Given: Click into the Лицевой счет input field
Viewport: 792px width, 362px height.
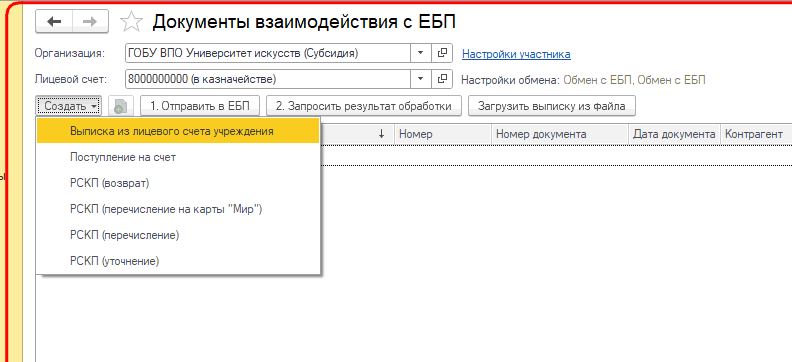Looking at the screenshot, I should tap(268, 79).
